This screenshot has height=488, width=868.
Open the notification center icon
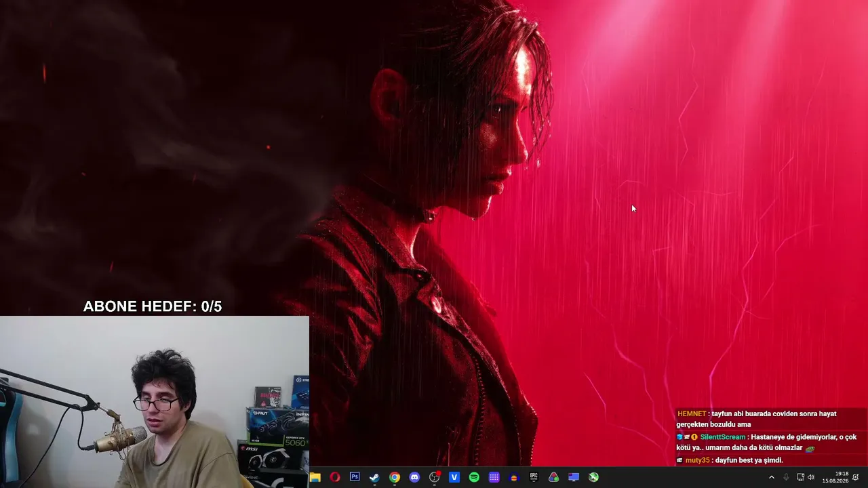(x=856, y=477)
